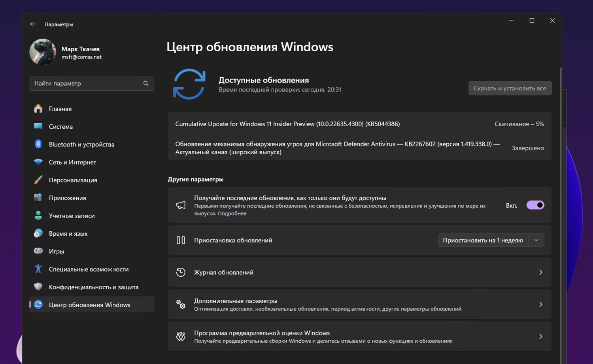Viewport: 593px width, 364px height.
Task: Click the Персонализация paintbrush icon
Action: pyautogui.click(x=38, y=180)
